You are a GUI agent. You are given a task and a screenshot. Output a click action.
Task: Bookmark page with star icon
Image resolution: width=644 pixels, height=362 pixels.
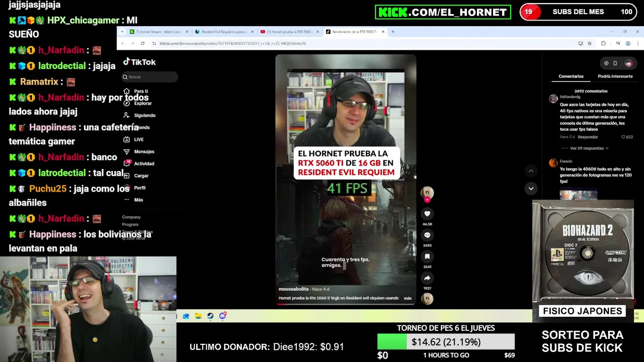click(589, 43)
